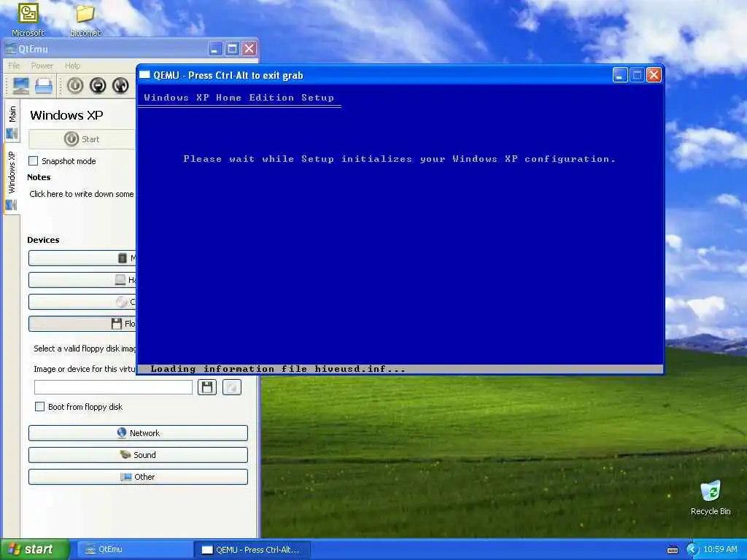Expand hidden tray icons chevron
This screenshot has height=560, width=747.
[693, 550]
